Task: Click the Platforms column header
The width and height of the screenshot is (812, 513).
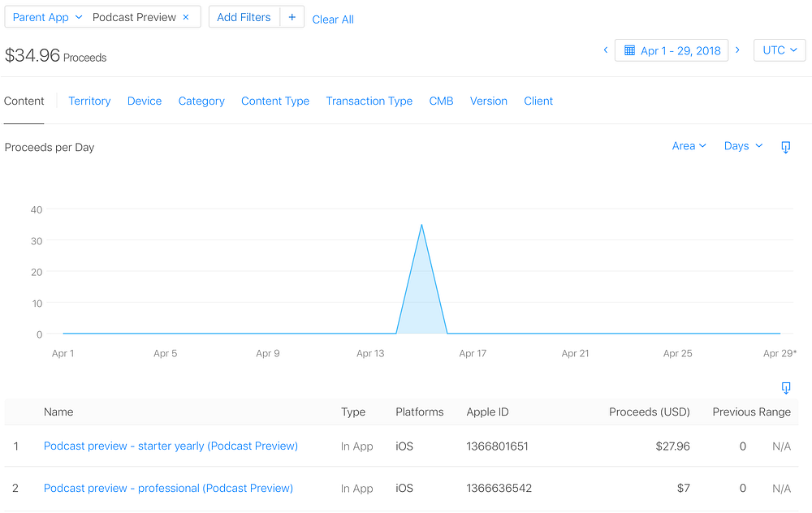Action: pyautogui.click(x=420, y=412)
